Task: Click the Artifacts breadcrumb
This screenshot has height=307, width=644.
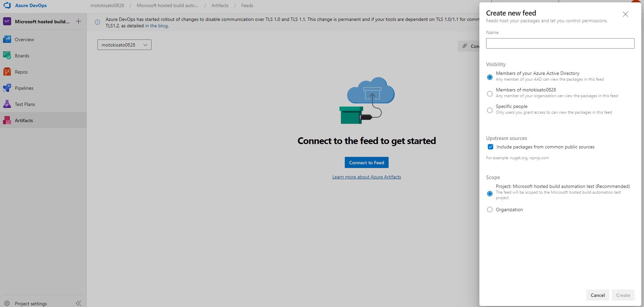Action: [x=220, y=5]
